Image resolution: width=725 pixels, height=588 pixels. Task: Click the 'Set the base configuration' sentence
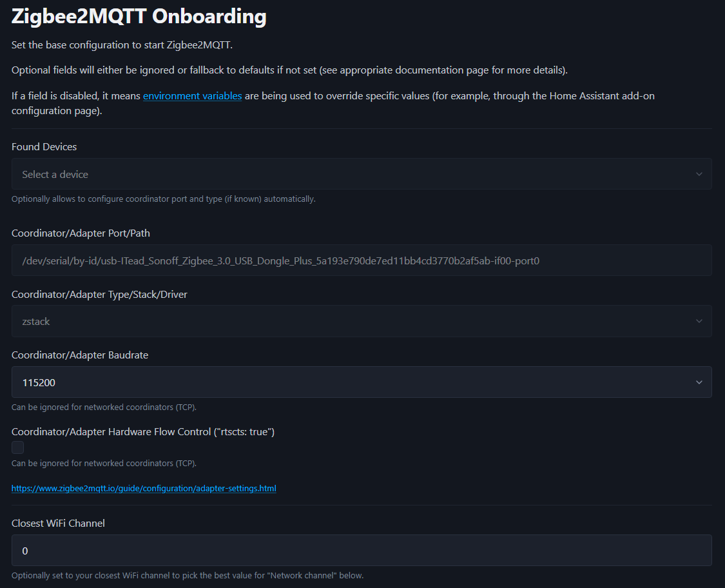point(122,45)
